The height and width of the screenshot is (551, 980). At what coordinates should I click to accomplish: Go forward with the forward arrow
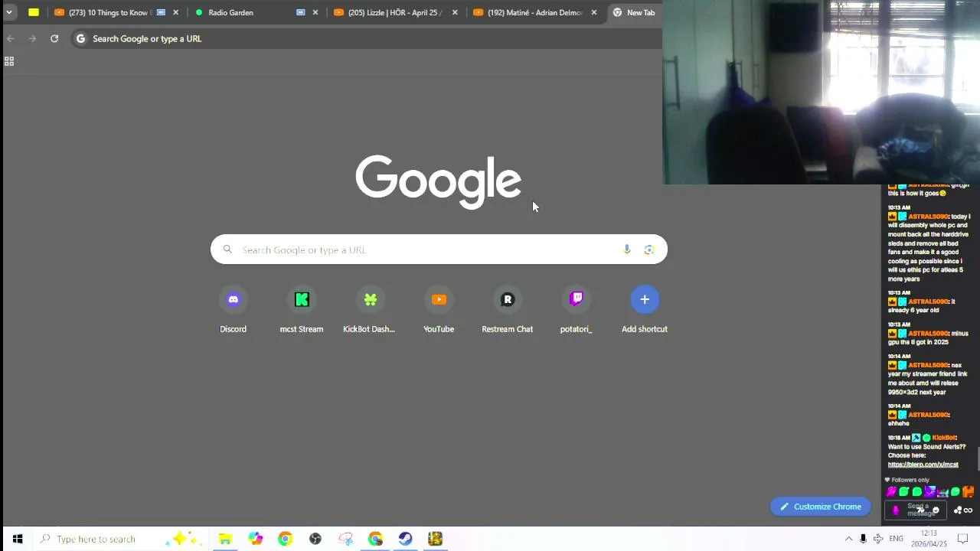coord(32,38)
